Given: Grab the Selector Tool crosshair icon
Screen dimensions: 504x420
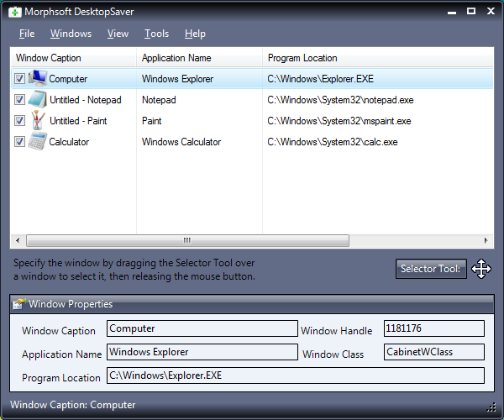Looking at the screenshot, I should pos(481,269).
